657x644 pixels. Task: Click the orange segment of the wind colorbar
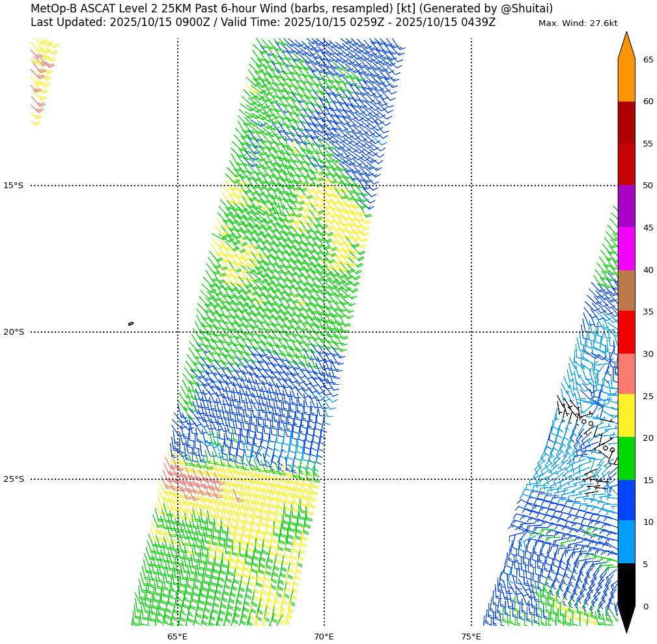[x=626, y=80]
